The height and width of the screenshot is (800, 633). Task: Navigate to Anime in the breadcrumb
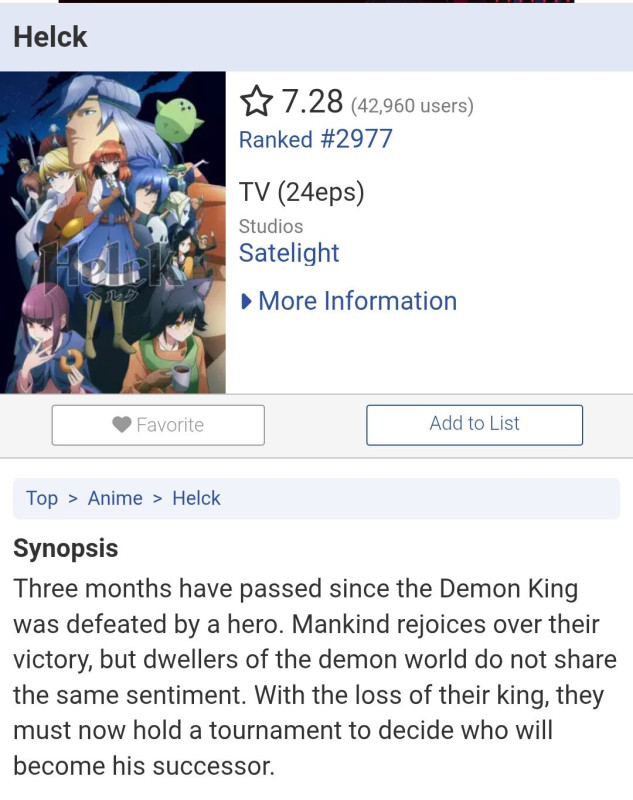point(115,498)
